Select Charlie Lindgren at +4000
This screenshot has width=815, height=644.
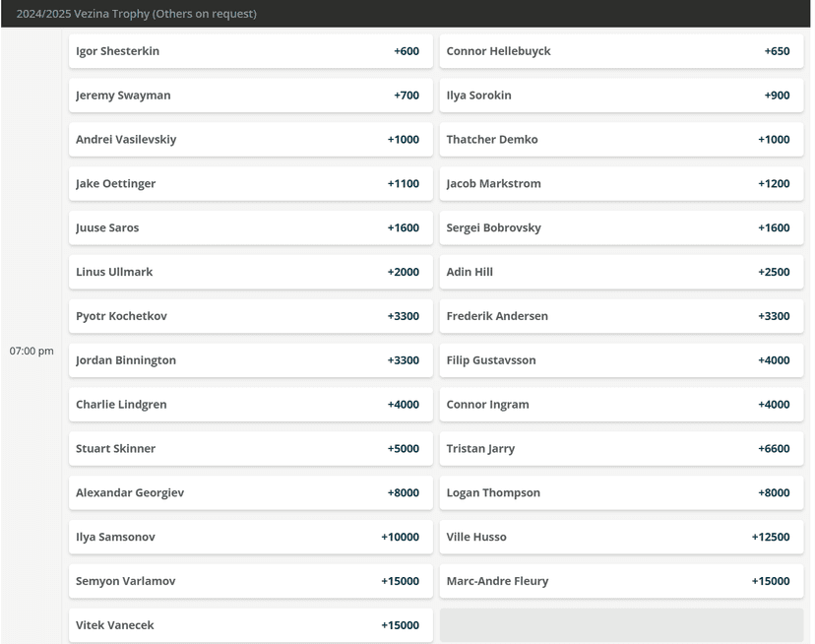(x=251, y=405)
